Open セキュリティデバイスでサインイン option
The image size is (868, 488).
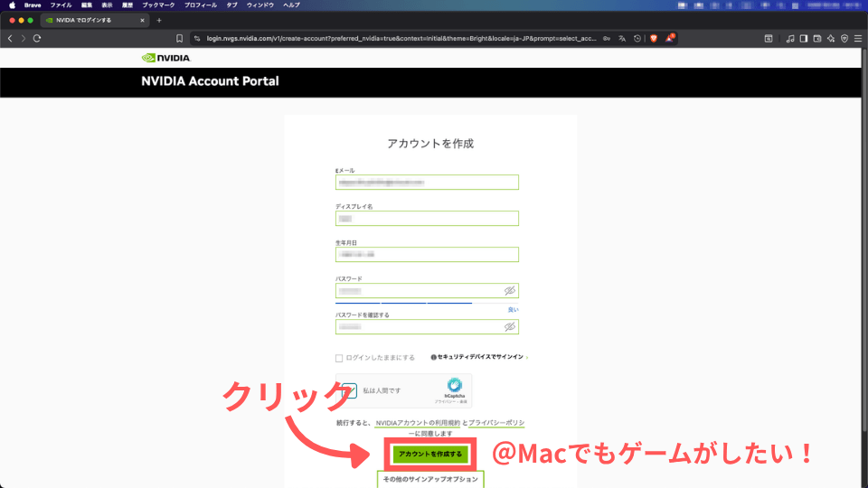click(479, 358)
